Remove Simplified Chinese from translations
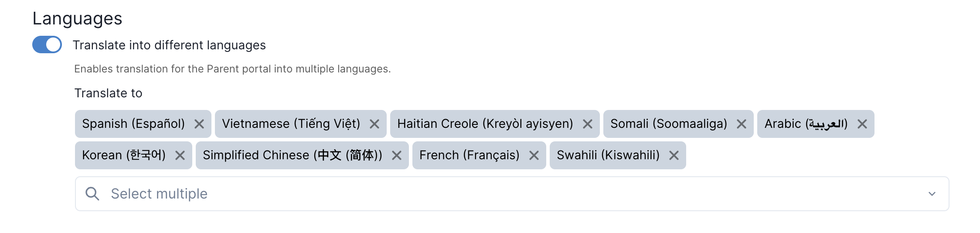This screenshot has height=233, width=980. click(397, 156)
